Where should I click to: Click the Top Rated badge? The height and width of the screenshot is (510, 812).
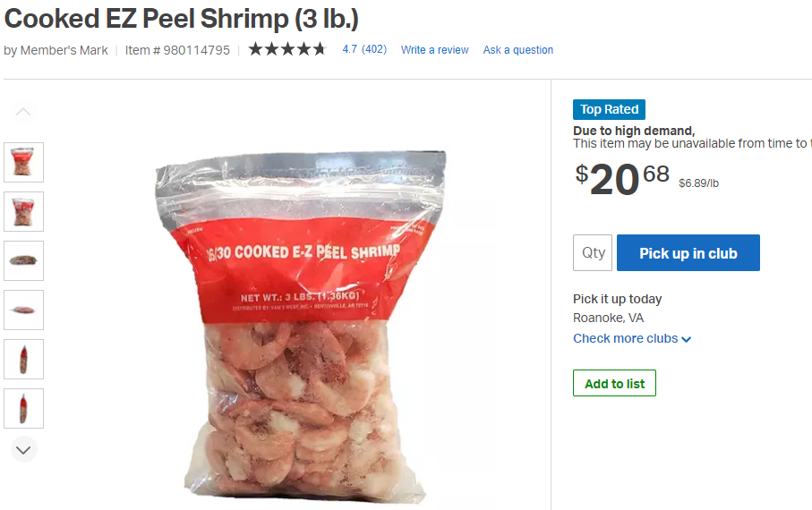(609, 109)
